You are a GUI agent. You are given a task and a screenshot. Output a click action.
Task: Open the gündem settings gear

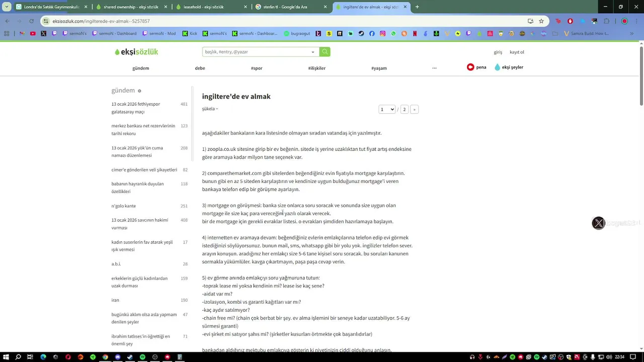tap(139, 91)
